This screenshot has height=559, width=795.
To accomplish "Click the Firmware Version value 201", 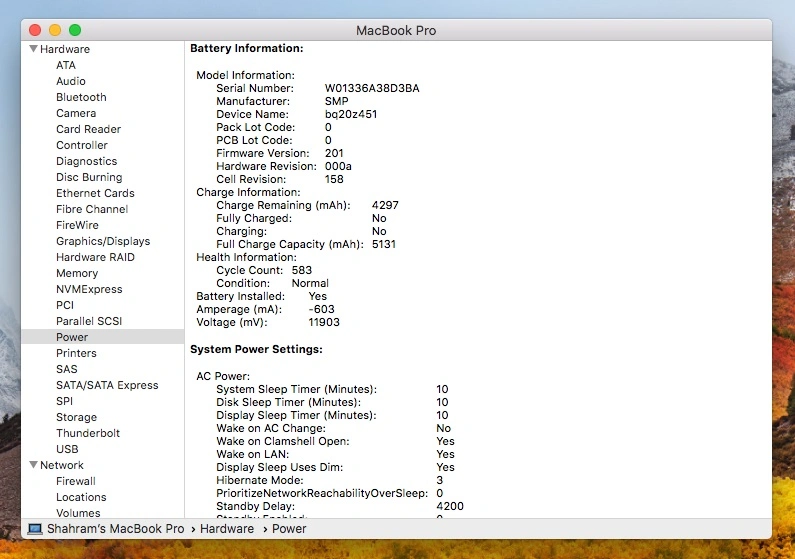I will [x=334, y=153].
